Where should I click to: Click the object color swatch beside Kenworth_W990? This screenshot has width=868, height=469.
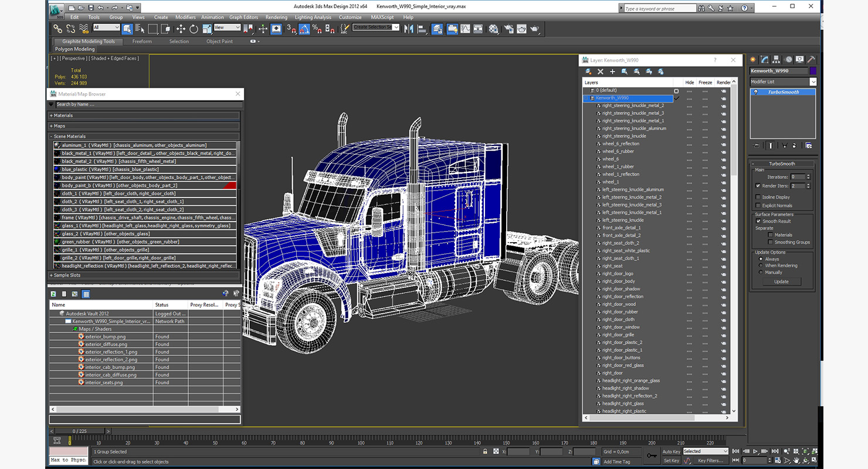(x=812, y=71)
